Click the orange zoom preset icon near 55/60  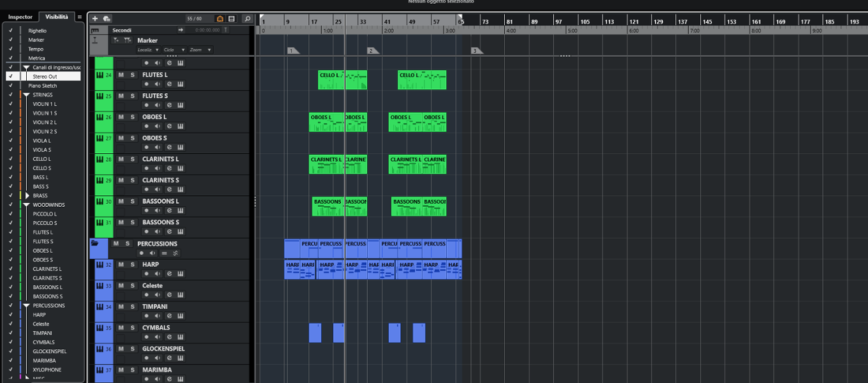(x=220, y=19)
